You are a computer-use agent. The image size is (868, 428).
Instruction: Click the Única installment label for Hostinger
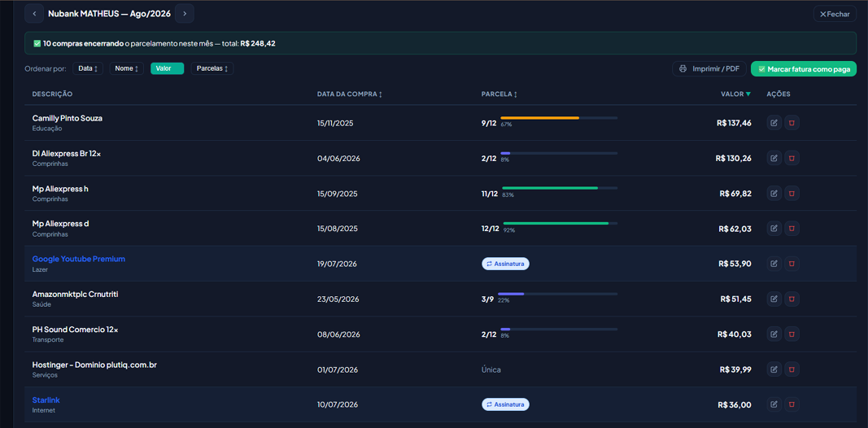pyautogui.click(x=491, y=369)
